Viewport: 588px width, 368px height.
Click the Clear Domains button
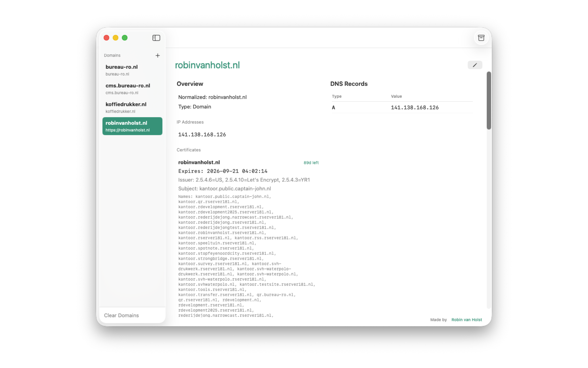[121, 315]
